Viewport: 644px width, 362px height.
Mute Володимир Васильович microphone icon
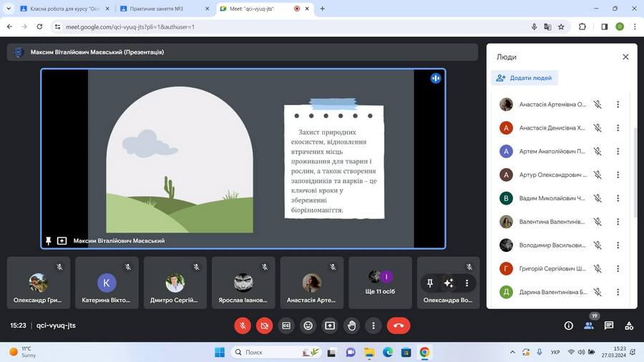click(x=597, y=245)
